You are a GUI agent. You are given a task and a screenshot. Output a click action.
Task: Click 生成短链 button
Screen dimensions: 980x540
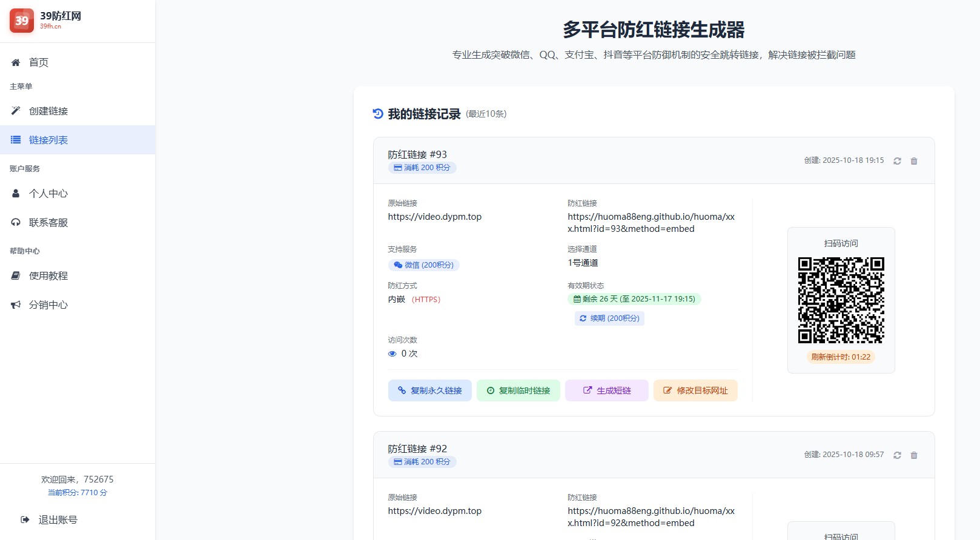[607, 390]
